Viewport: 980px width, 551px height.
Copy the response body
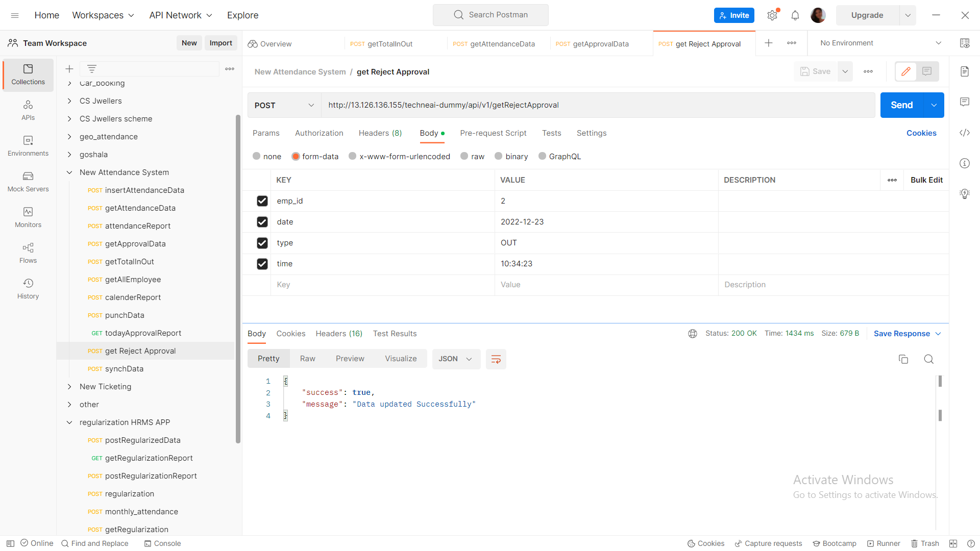[903, 359]
